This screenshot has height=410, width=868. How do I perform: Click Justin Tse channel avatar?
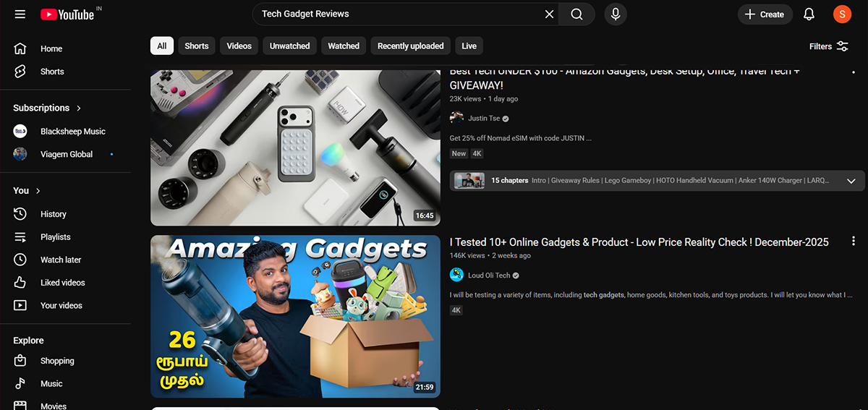tap(456, 119)
